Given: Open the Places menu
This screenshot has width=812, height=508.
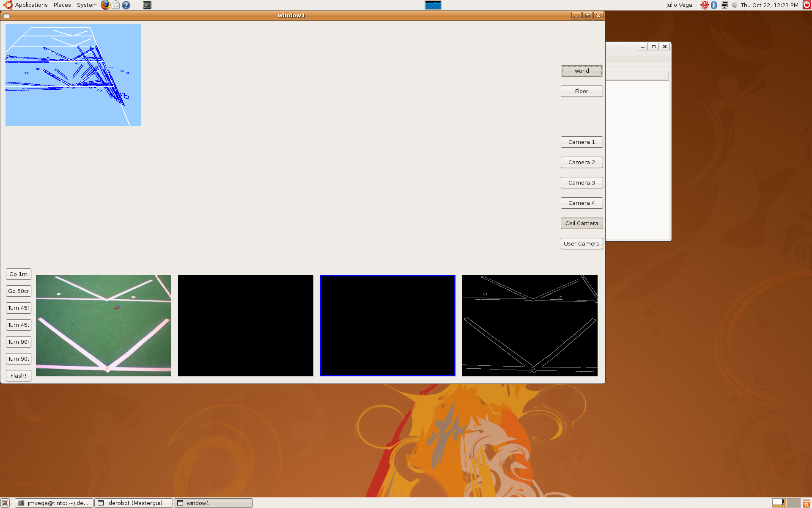Looking at the screenshot, I should (x=62, y=5).
